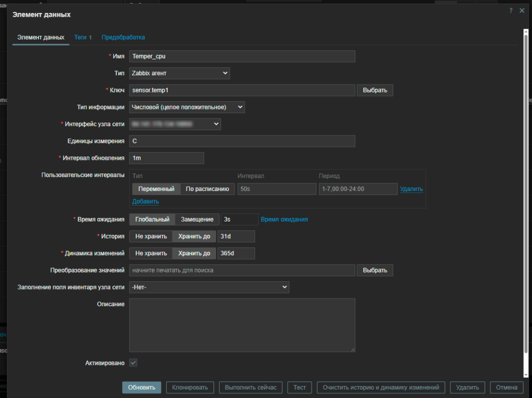This screenshot has width=532, height=398.
Task: Select Не хранить for Динамика изменений
Action: click(151, 253)
